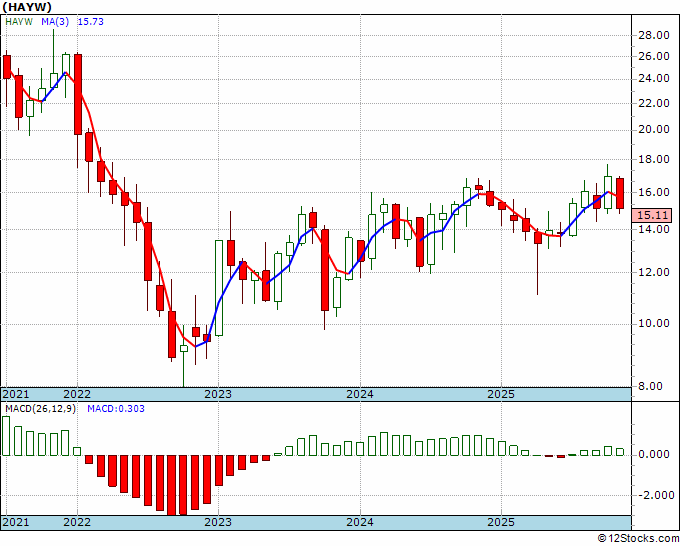
Task: Click the 0.000 MACD axis label
Action: click(x=654, y=454)
